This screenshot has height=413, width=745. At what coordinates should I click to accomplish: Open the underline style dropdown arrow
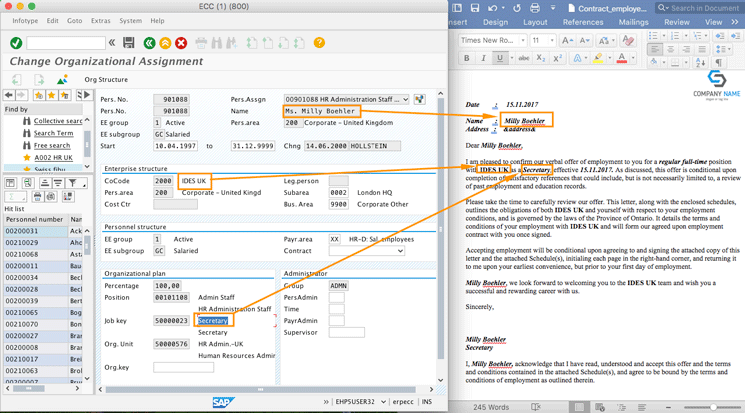click(512, 58)
